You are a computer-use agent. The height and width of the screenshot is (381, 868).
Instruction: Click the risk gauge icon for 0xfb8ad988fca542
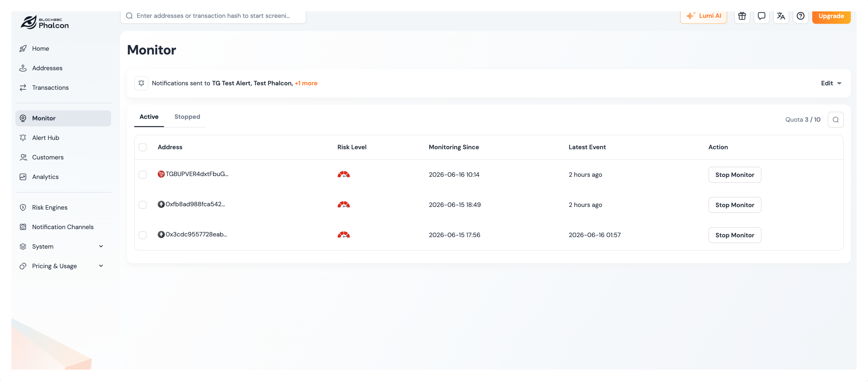click(344, 205)
